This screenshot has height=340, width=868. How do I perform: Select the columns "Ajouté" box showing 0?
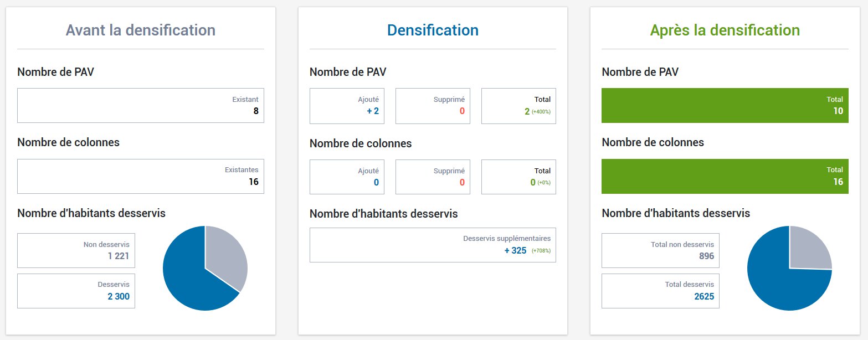point(347,177)
